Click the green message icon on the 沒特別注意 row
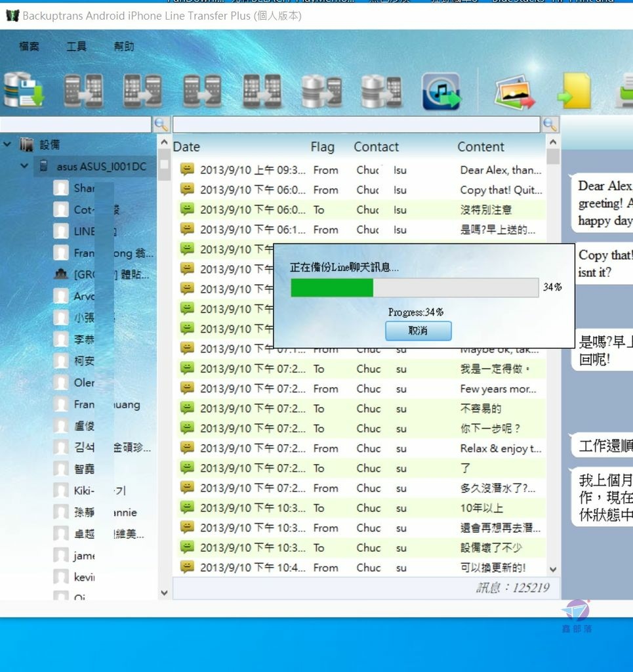 point(187,209)
